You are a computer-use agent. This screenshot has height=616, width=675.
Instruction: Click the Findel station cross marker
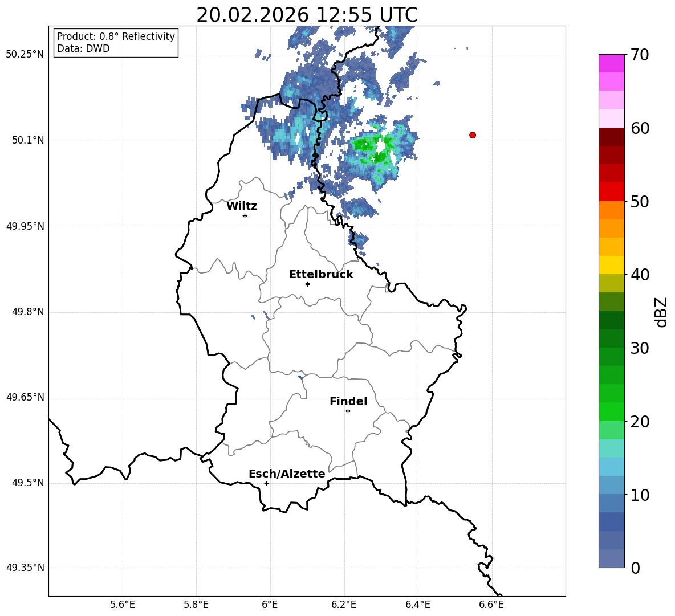(x=348, y=411)
